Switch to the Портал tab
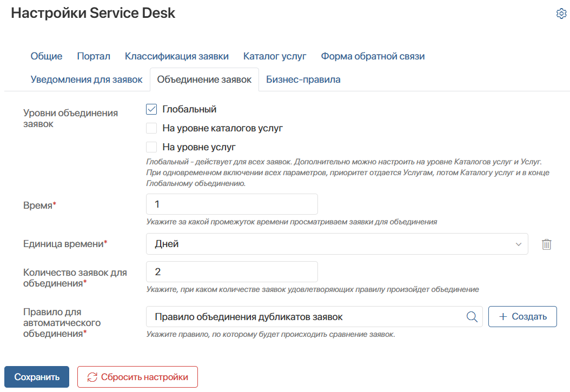570x392 pixels. coord(94,56)
